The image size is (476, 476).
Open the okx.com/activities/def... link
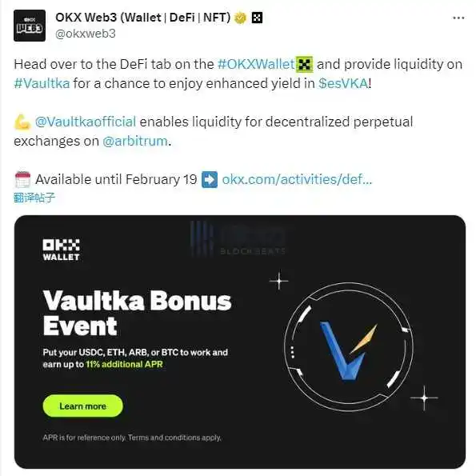pyautogui.click(x=297, y=179)
